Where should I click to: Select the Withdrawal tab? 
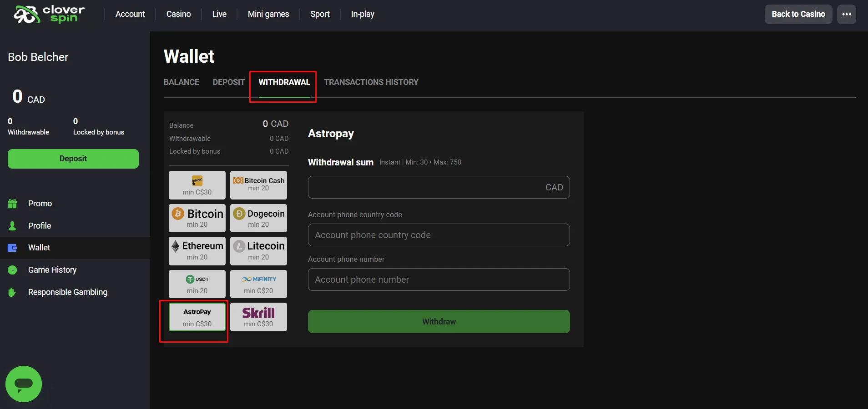pos(284,82)
